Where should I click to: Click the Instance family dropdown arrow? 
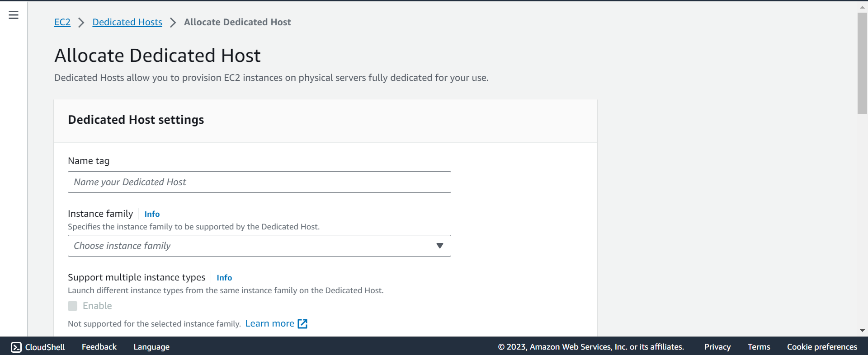pyautogui.click(x=439, y=246)
